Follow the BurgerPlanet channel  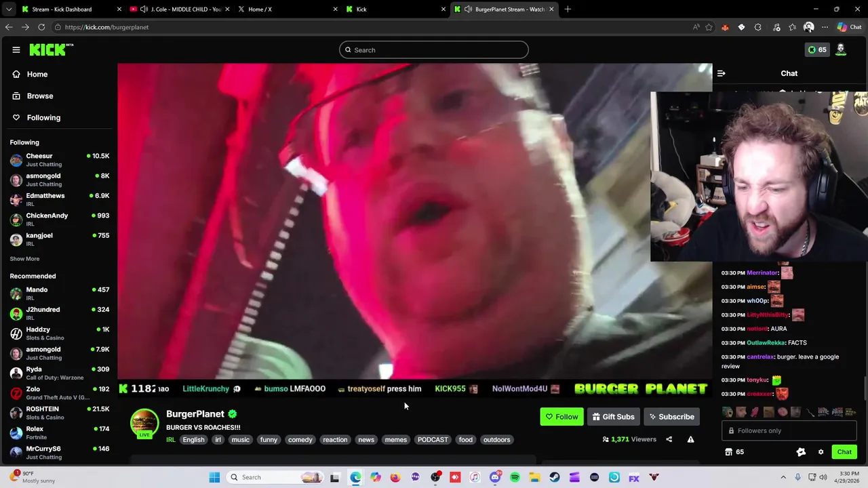pyautogui.click(x=561, y=417)
